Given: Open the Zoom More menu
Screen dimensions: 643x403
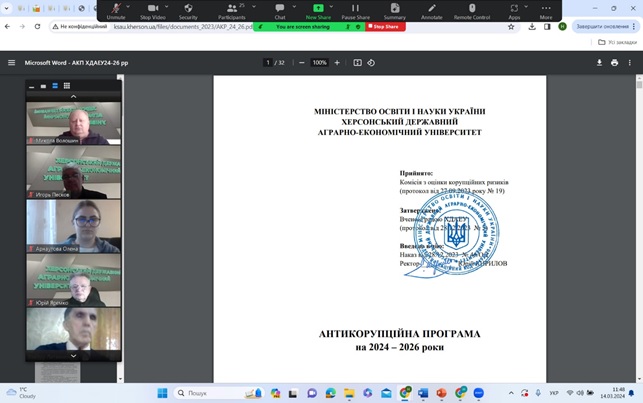Looking at the screenshot, I should (546, 11).
